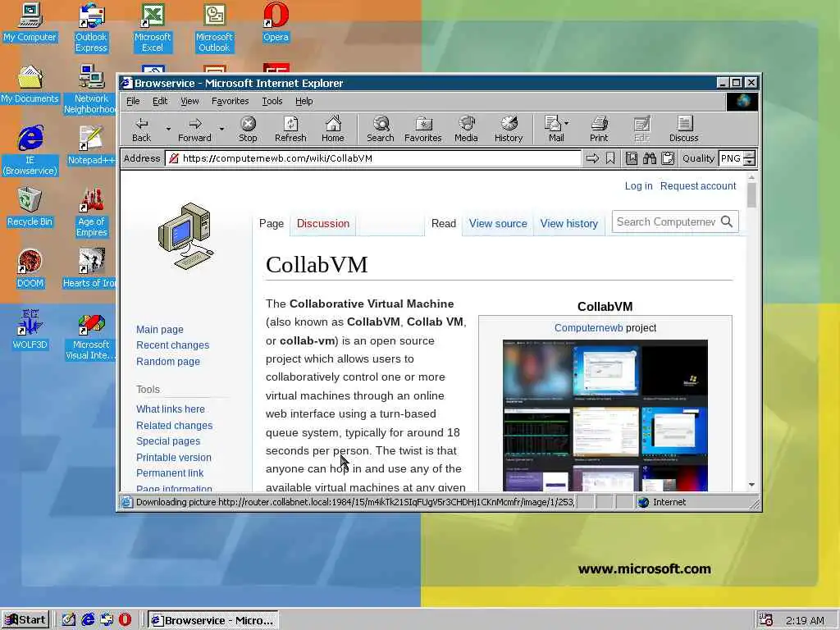Switch to the View source tab
Screen dimensions: 840x630
[x=498, y=223]
